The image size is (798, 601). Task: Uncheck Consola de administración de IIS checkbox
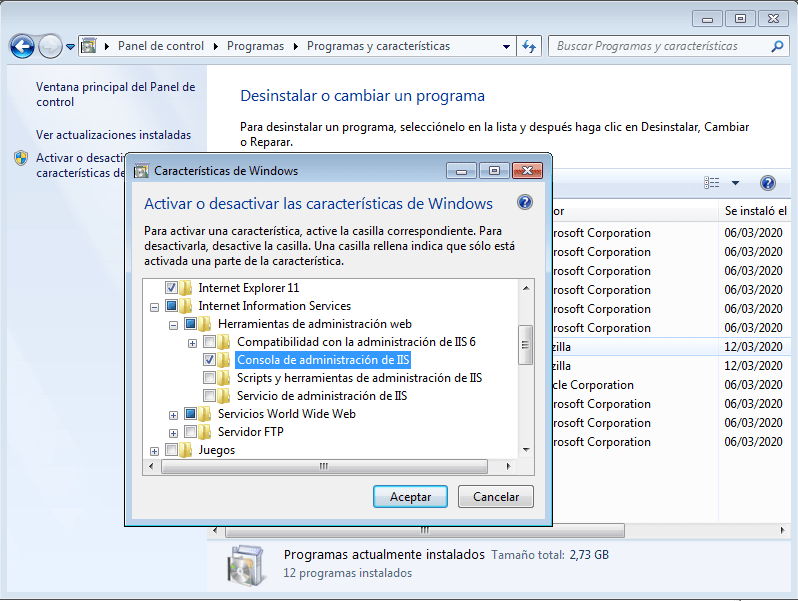click(x=210, y=360)
